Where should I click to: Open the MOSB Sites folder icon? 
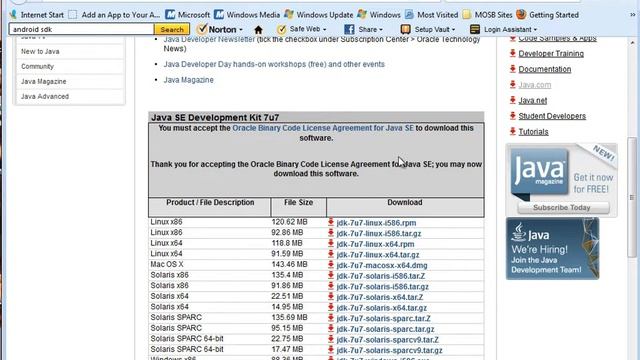tap(467, 15)
